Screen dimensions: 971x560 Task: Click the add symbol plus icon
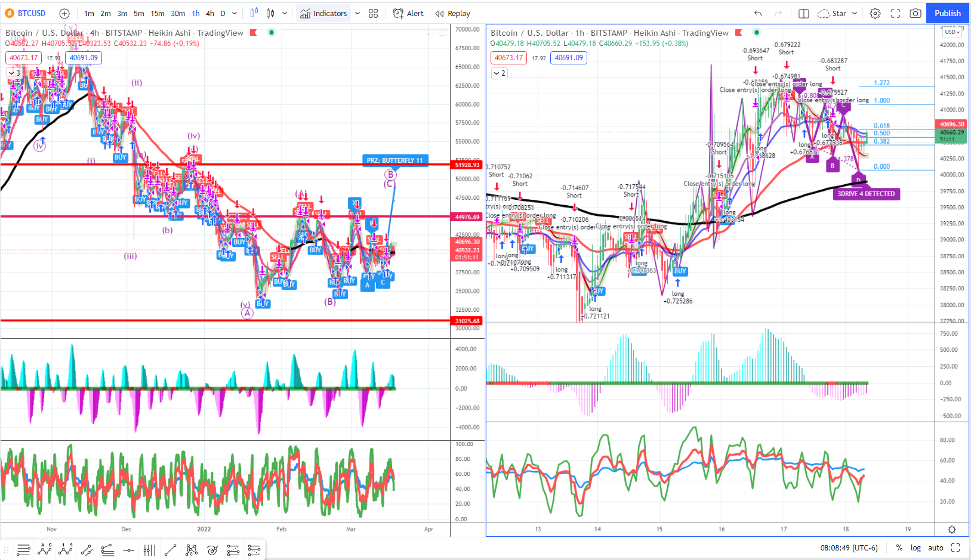[x=64, y=13]
